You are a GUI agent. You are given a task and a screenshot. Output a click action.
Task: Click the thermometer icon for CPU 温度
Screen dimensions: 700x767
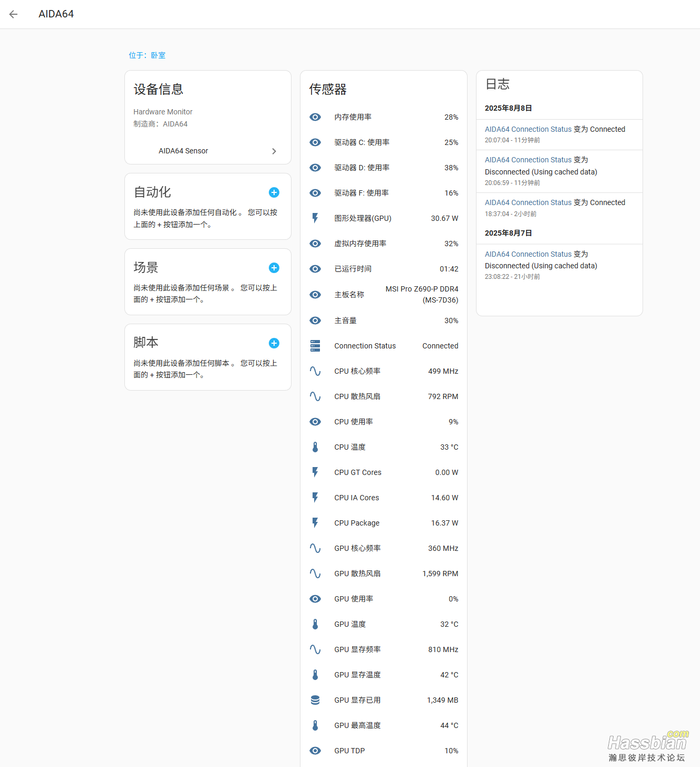tap(315, 447)
